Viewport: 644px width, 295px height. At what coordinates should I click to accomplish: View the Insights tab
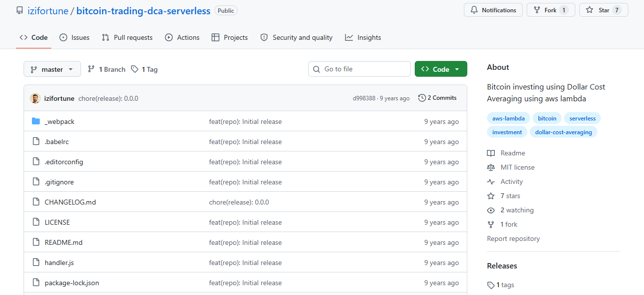(363, 37)
